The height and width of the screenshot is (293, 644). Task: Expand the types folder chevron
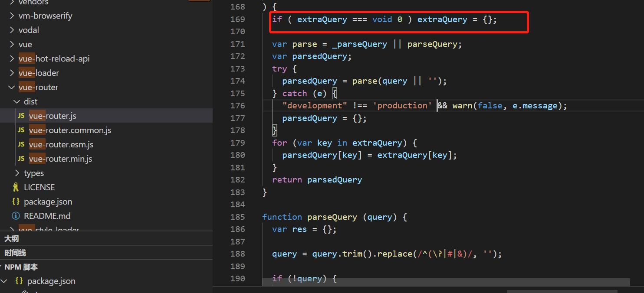coord(17,173)
